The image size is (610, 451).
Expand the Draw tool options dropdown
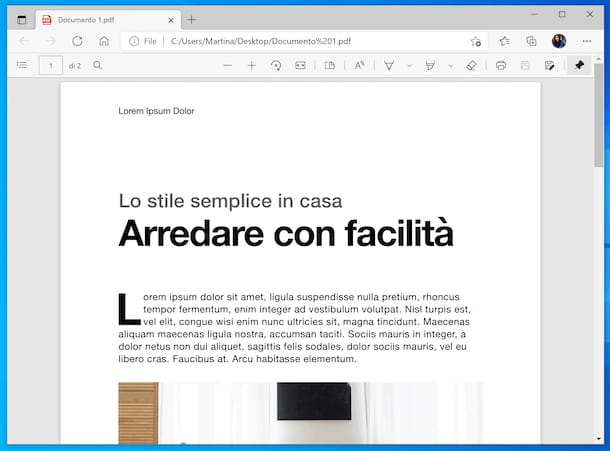410,66
